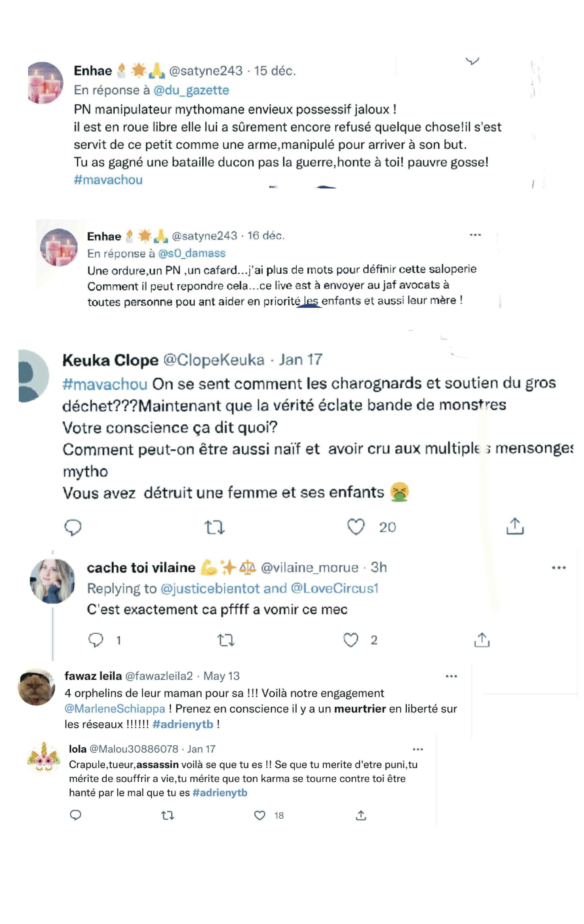584x924 pixels.
Task: Open the #mavachou hashtag in Enhae's tweet
Action: (108, 180)
